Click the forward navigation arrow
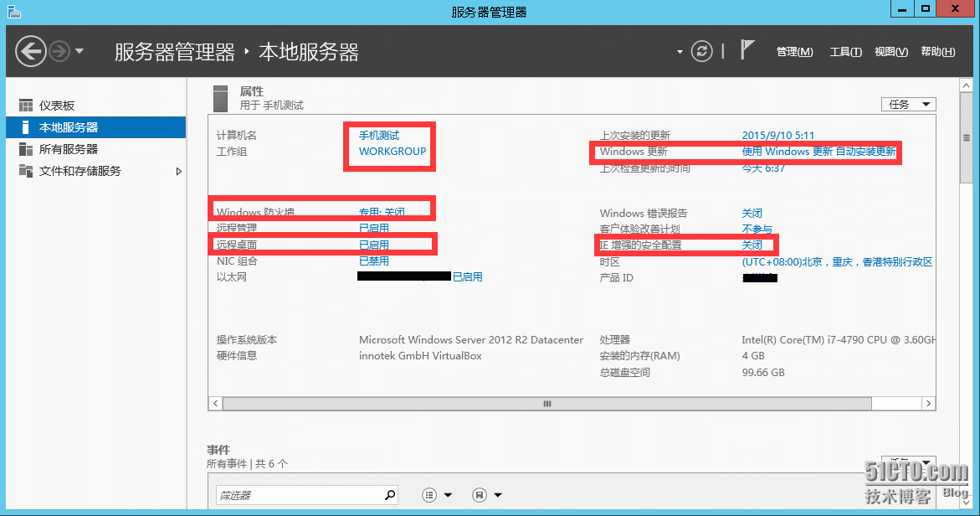 point(59,51)
